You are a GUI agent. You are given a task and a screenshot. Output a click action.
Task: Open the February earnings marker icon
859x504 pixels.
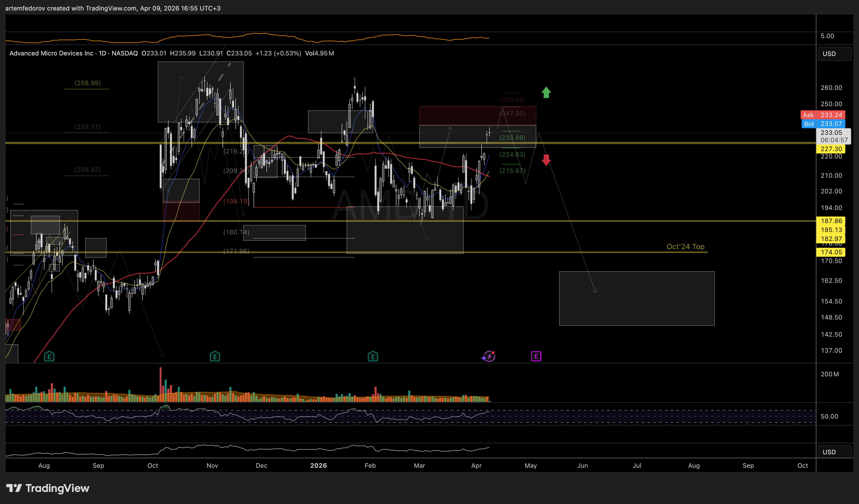point(373,357)
